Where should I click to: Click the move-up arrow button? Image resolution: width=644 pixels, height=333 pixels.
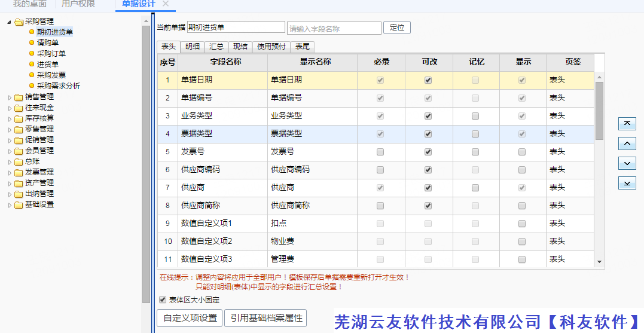click(627, 143)
